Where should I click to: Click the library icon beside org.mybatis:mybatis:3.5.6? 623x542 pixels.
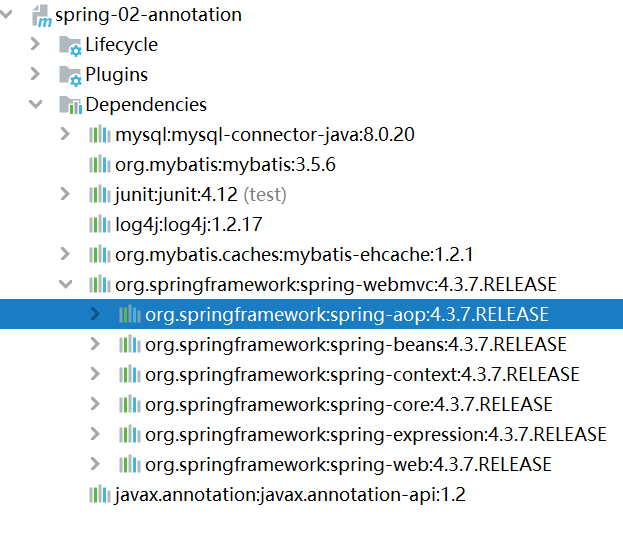click(x=100, y=165)
